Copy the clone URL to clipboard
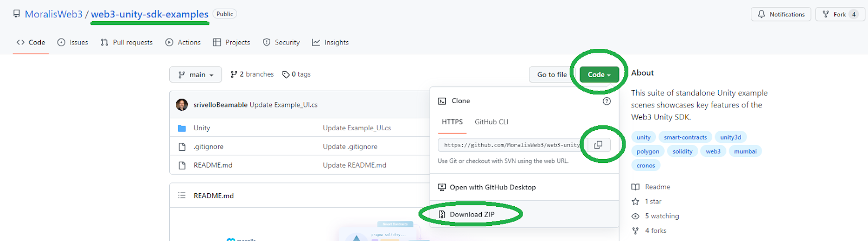The image size is (868, 241). (598, 145)
